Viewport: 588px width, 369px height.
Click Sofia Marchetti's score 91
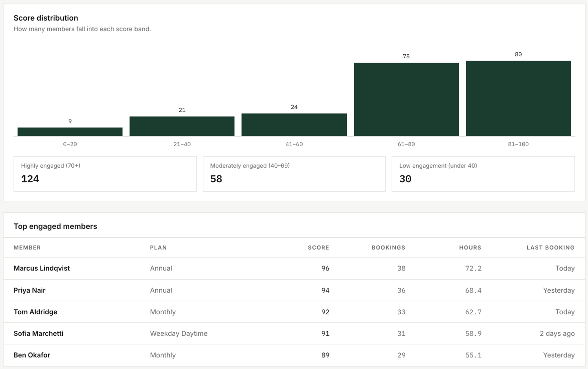325,333
